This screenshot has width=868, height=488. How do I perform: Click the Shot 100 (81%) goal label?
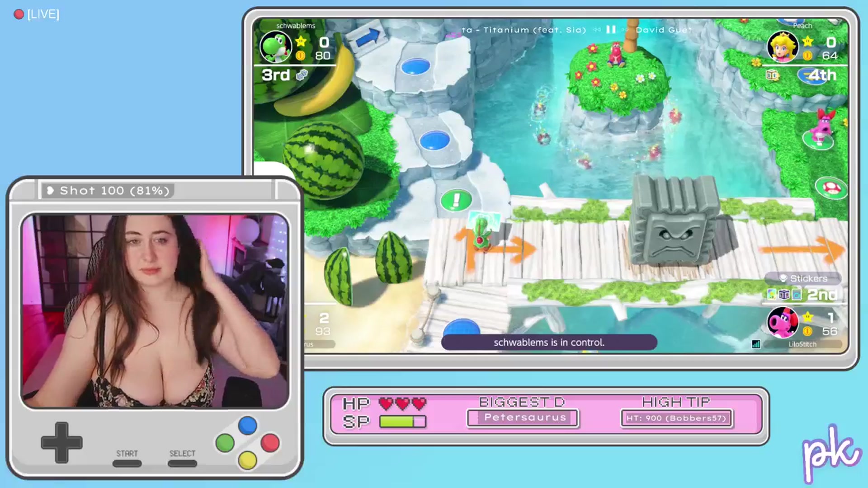tap(108, 191)
